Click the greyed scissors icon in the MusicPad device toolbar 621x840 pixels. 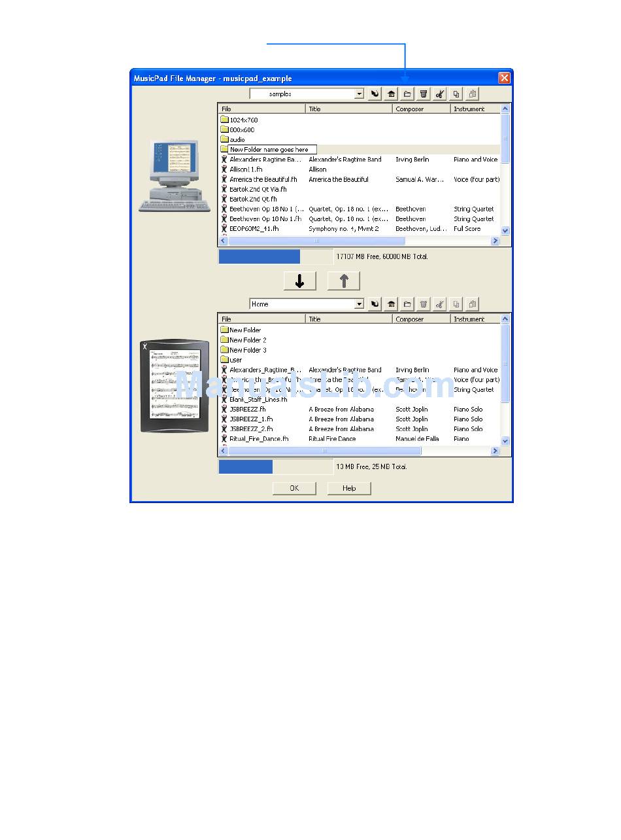point(440,304)
